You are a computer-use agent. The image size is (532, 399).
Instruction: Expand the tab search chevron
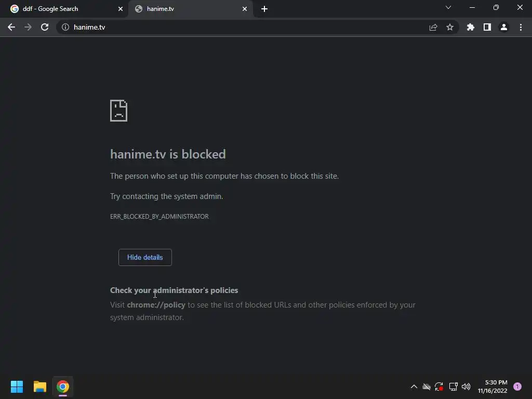(448, 8)
